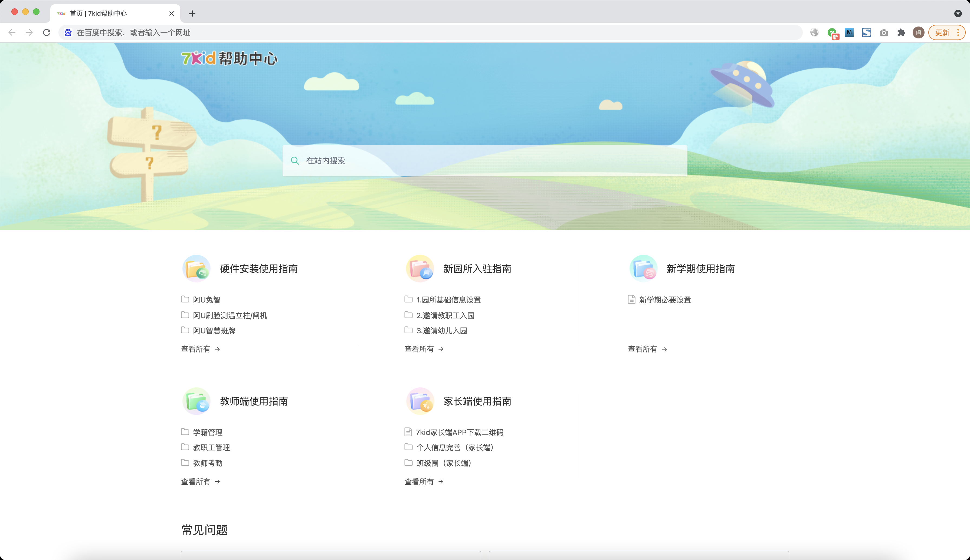970x560 pixels.
Task: Open the 教师端使用指南 folder icon
Action: coord(196,401)
